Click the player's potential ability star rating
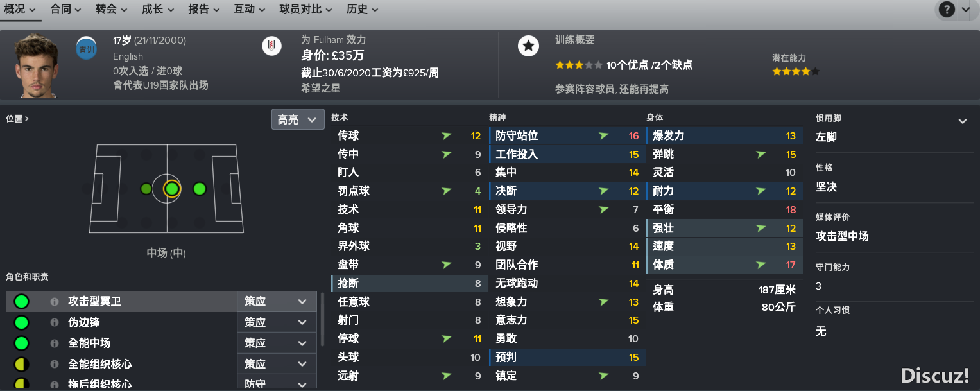 coord(796,71)
